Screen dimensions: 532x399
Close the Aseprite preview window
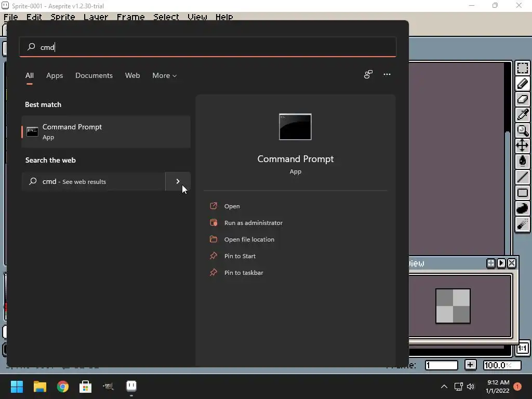click(512, 263)
